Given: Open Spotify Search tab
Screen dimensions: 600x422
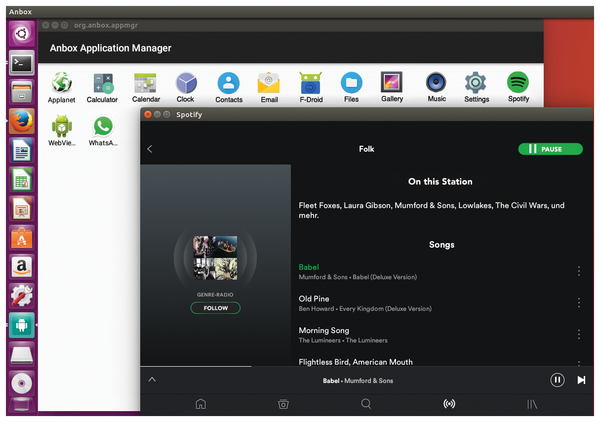Looking at the screenshot, I should tap(366, 404).
